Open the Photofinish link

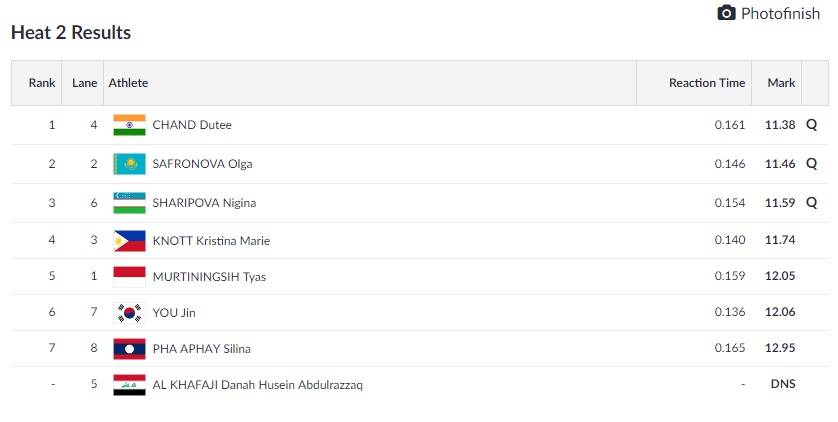pyautogui.click(x=780, y=13)
